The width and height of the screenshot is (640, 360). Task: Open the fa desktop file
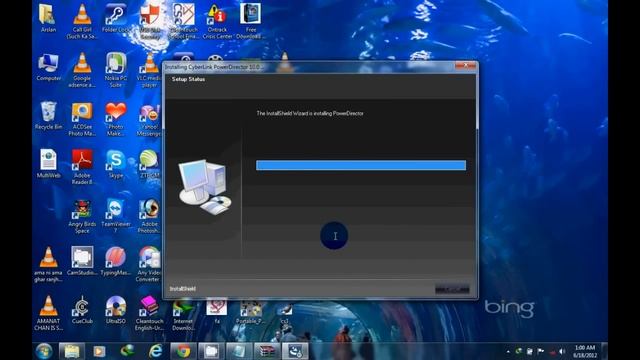pyautogui.click(x=217, y=312)
